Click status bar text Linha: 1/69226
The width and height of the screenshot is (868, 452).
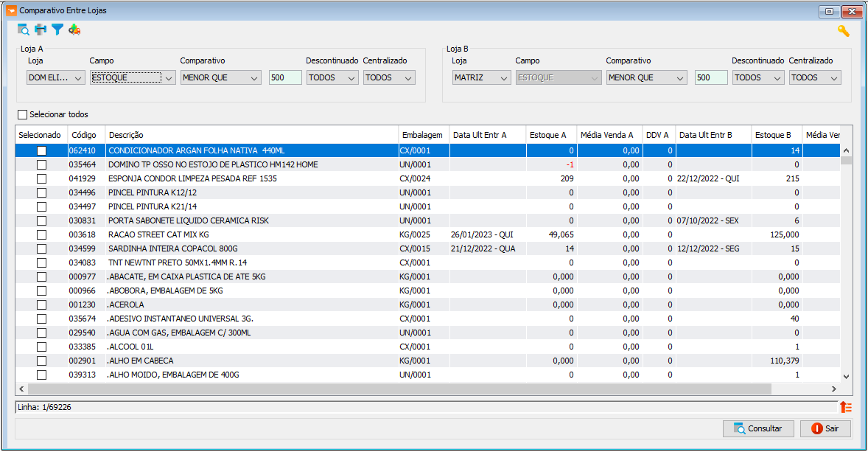point(44,407)
